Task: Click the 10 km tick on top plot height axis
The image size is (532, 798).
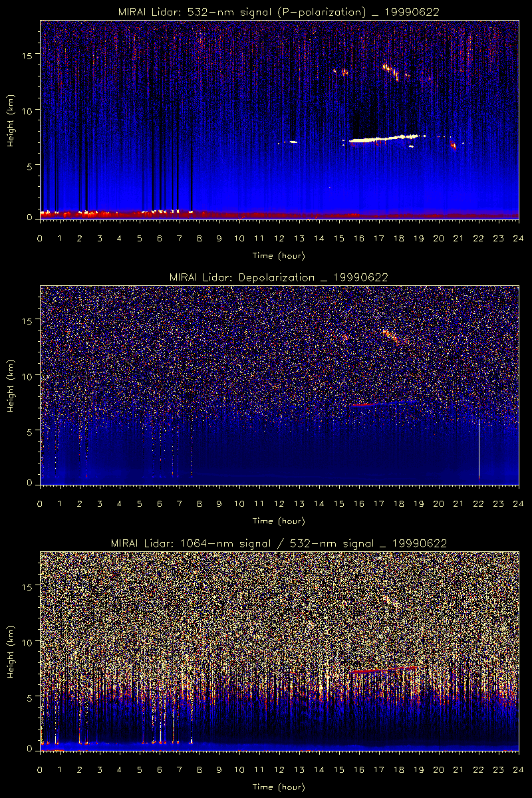Action: (29, 110)
